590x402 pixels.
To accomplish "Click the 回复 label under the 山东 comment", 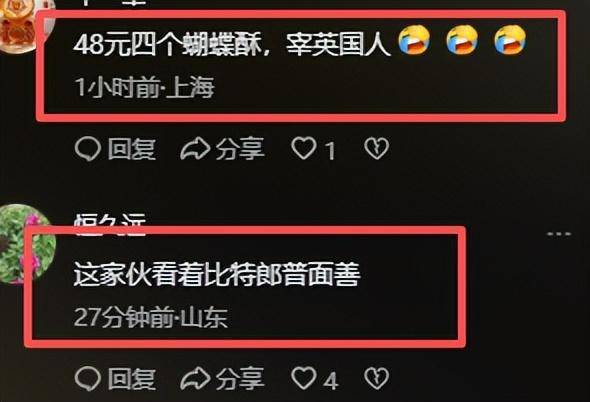I will 132,378.
